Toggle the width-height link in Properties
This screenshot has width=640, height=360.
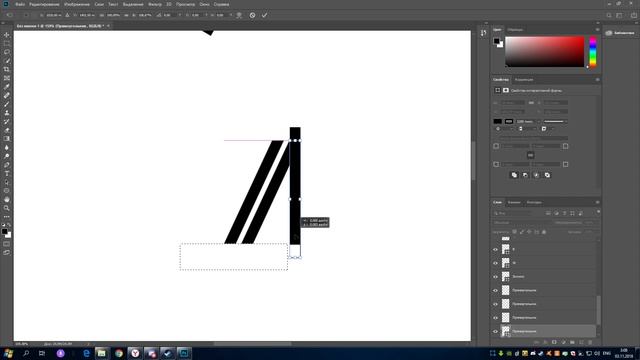pos(531,103)
